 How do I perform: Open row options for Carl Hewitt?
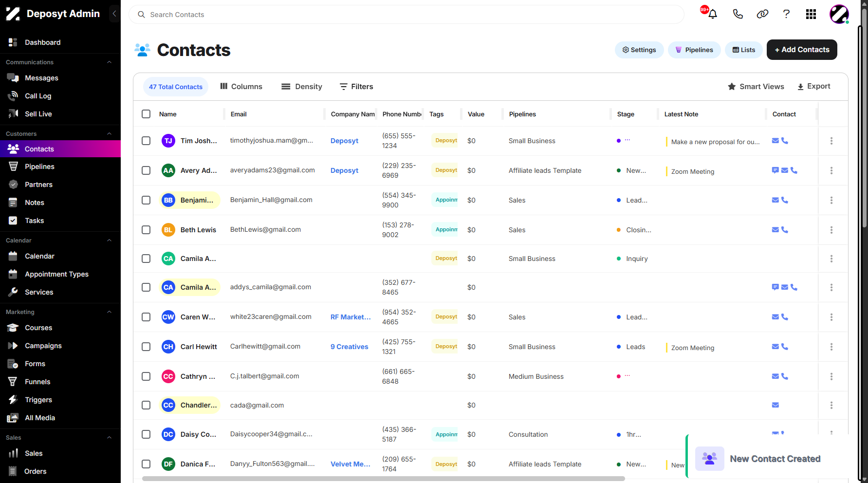(x=831, y=347)
